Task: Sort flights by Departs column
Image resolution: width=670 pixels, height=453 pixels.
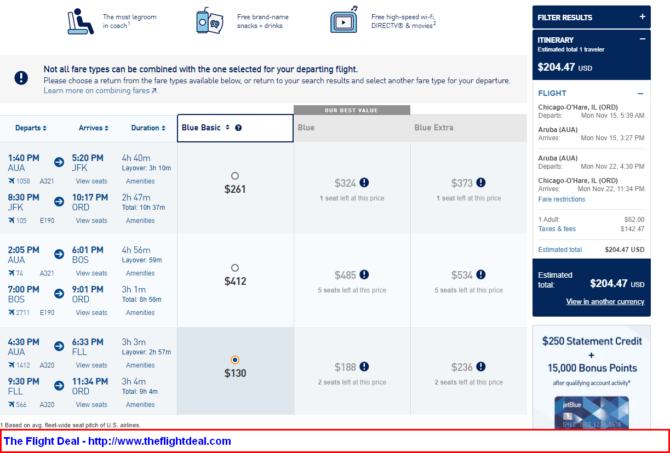Action: 31,128
